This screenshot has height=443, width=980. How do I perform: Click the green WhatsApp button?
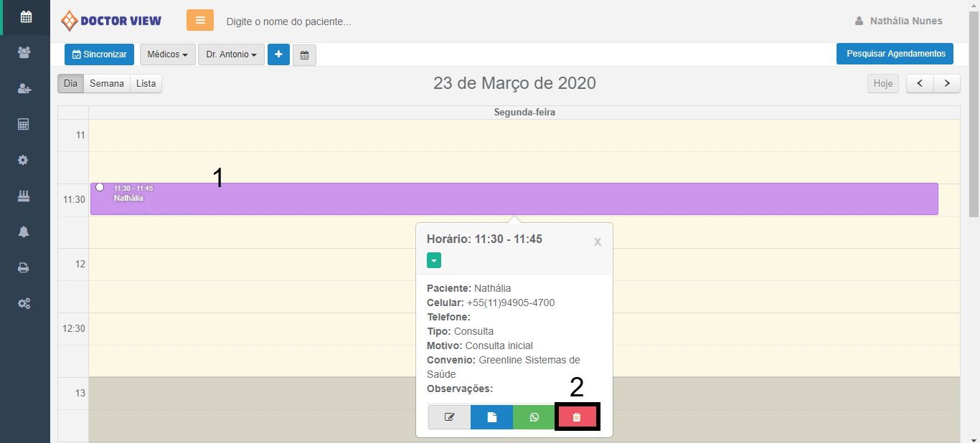click(534, 417)
